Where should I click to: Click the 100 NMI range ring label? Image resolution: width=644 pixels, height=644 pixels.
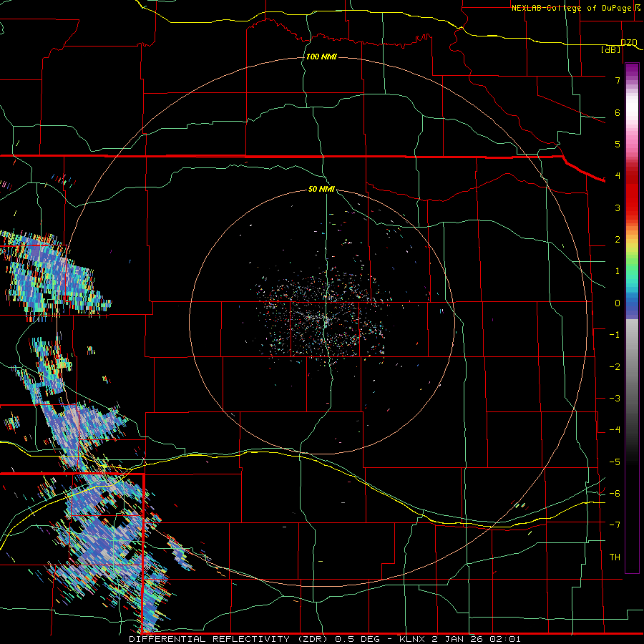321,57
